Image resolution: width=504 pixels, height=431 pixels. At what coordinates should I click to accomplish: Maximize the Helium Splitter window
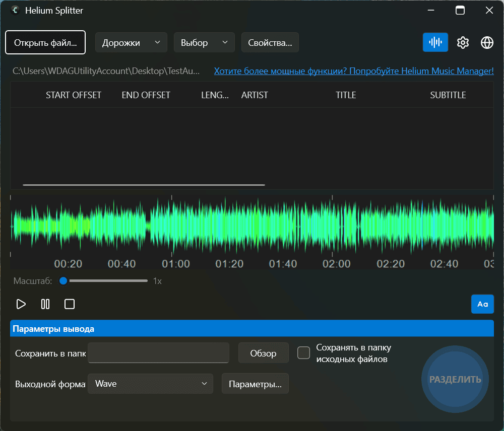[460, 10]
